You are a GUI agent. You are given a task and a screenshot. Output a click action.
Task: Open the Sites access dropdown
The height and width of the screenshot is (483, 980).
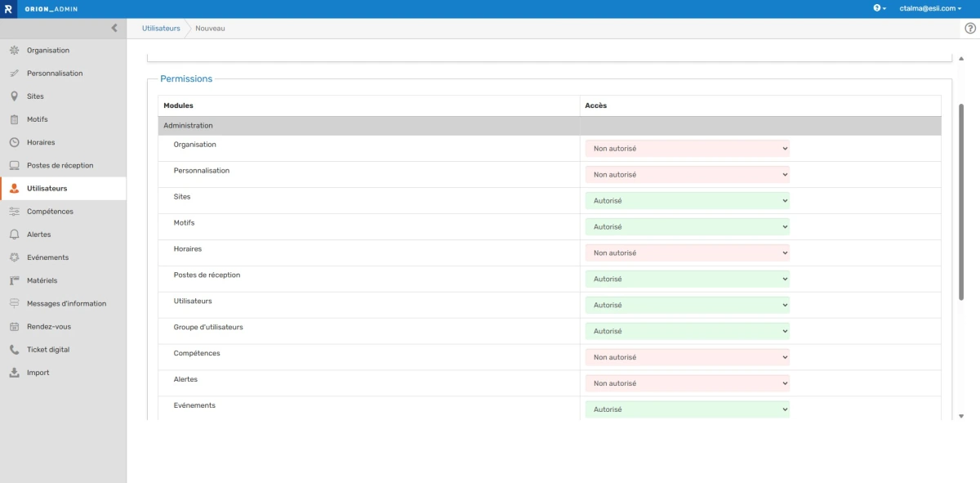[687, 201]
